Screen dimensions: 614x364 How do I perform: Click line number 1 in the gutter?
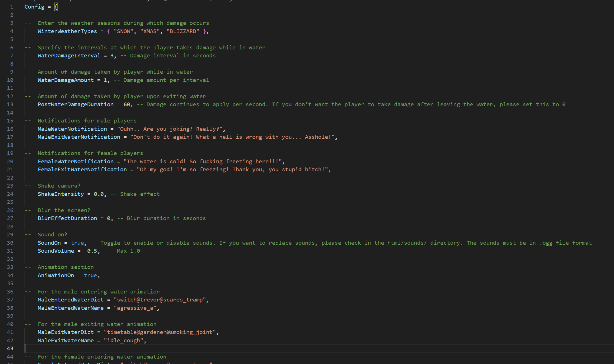point(12,7)
